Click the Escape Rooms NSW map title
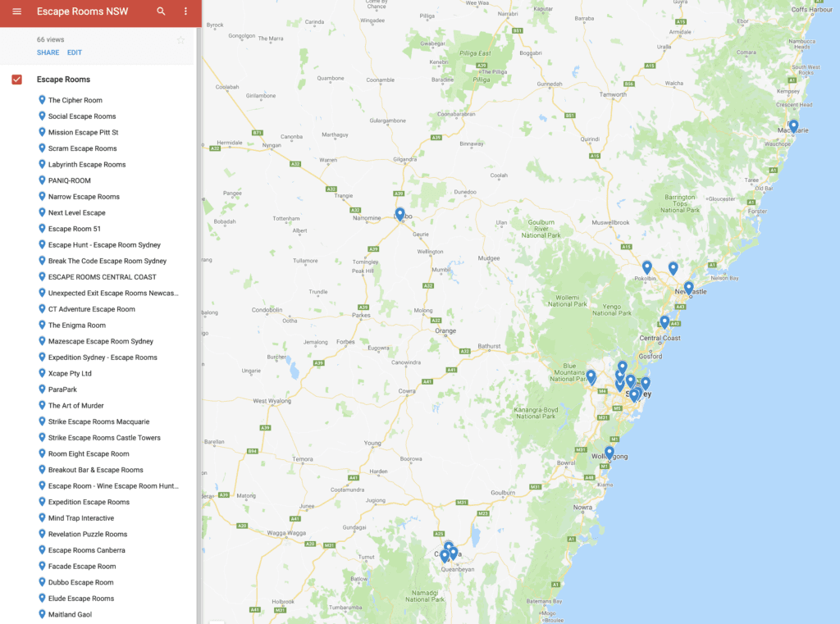Viewport: 840px width, 624px height. click(83, 11)
